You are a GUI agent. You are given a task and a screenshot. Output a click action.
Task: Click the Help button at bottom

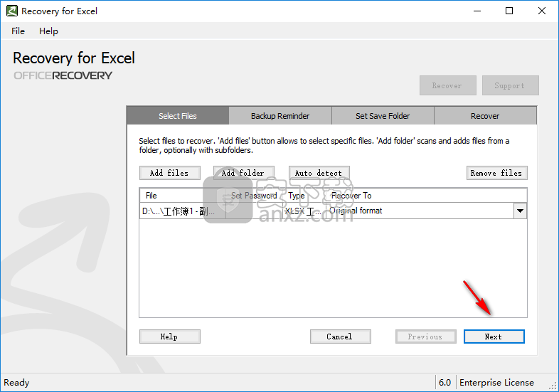[x=170, y=337]
